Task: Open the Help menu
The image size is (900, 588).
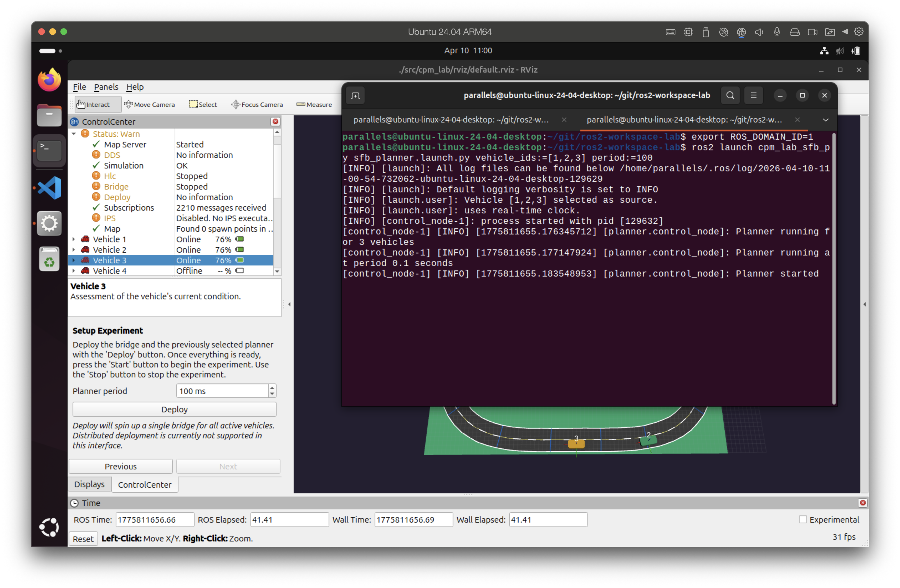Action: (x=135, y=87)
